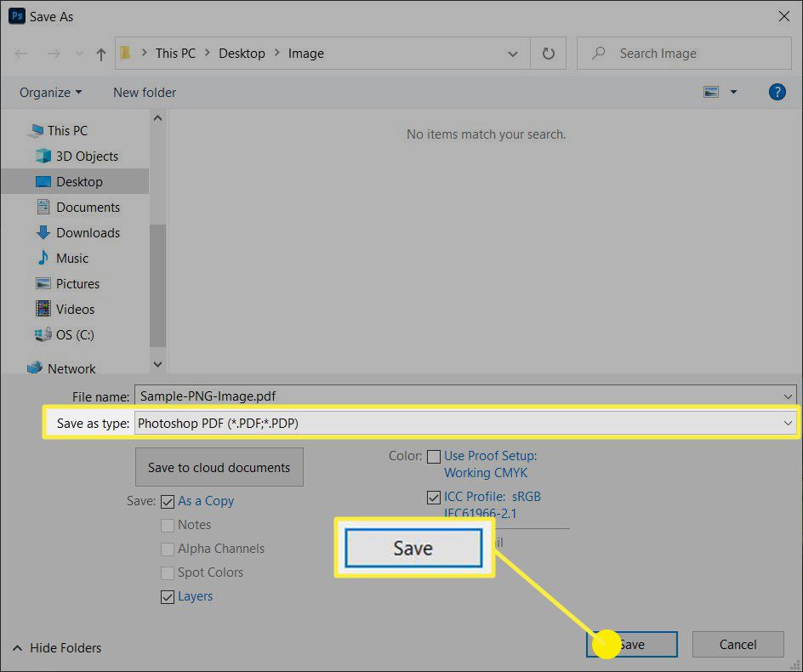This screenshot has width=803, height=672.
Task: Open 3D Objects in the sidebar
Action: pos(87,157)
